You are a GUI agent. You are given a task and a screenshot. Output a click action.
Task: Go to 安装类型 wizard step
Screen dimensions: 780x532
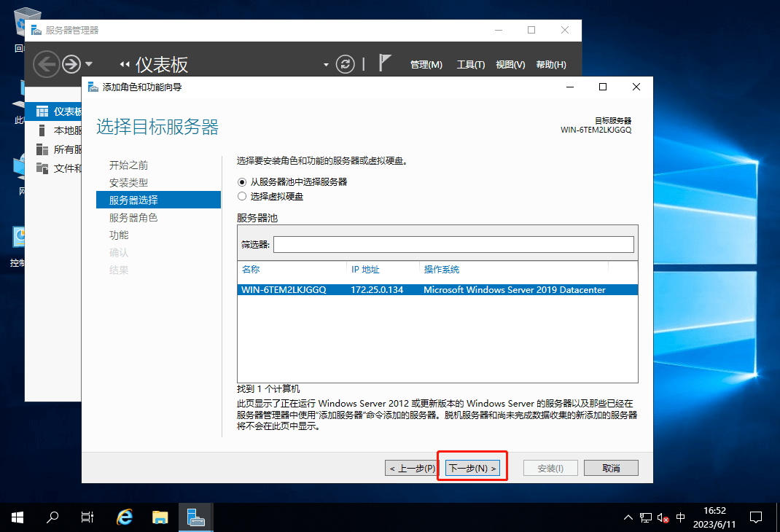click(x=128, y=182)
